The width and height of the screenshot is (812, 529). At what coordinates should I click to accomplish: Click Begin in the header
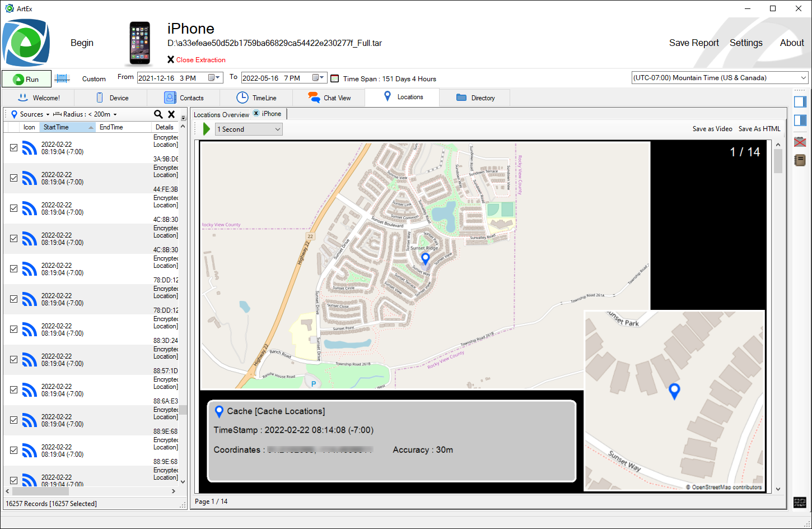click(x=82, y=43)
